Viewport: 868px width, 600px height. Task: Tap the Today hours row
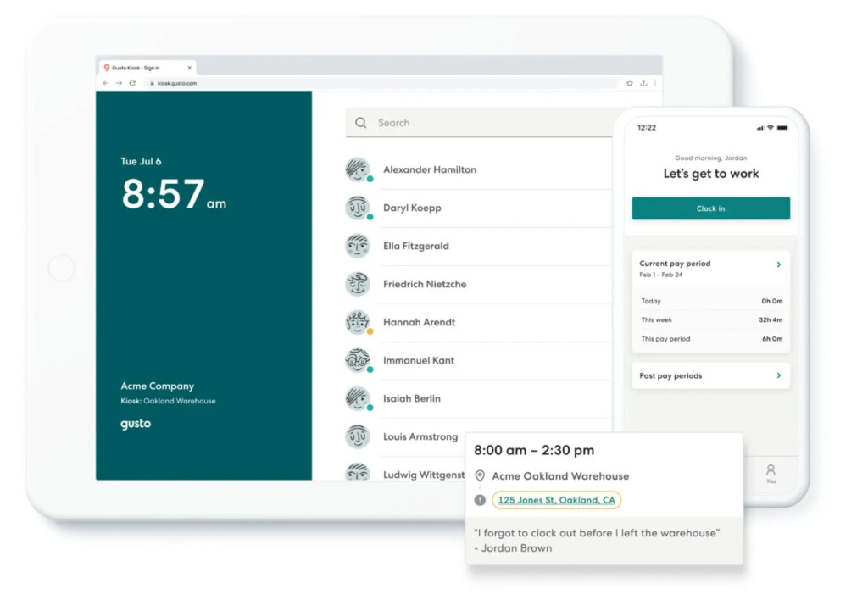711,301
